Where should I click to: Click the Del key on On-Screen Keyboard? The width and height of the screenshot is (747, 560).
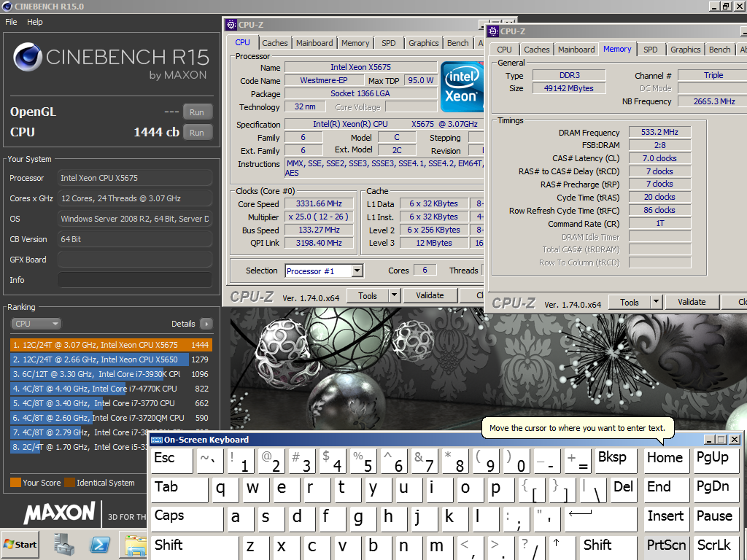(x=624, y=489)
